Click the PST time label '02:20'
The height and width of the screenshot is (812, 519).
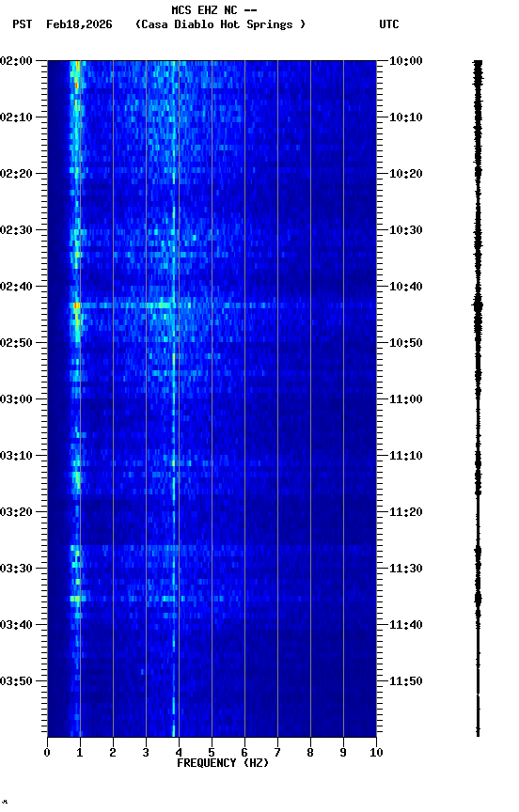tap(16, 174)
